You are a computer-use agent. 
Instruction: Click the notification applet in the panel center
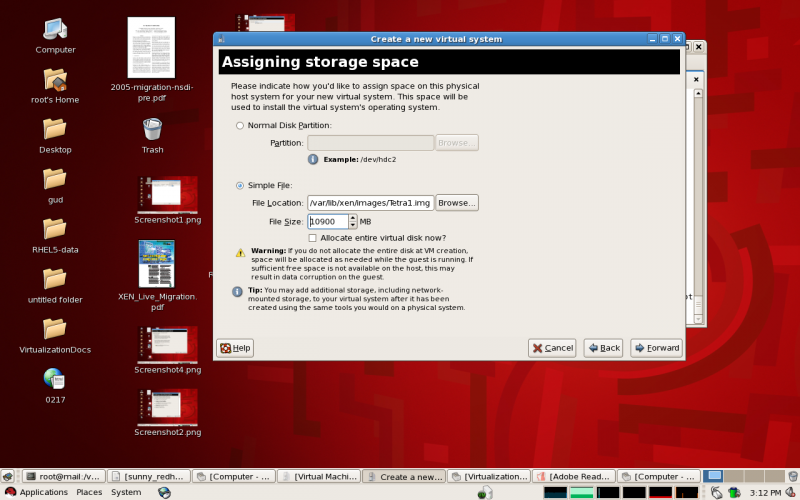click(485, 492)
